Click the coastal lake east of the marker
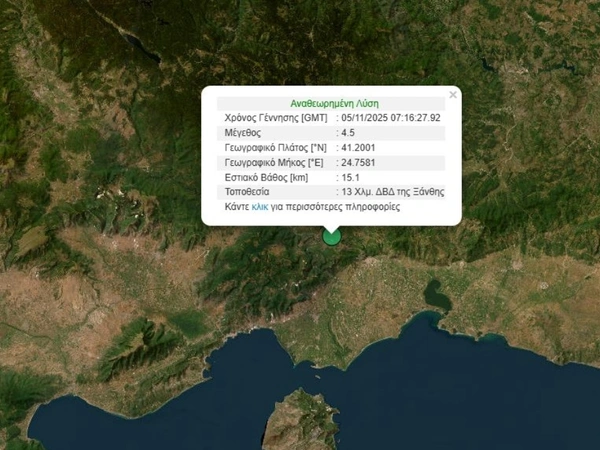Screen dimensions: 600x450 [438, 292]
